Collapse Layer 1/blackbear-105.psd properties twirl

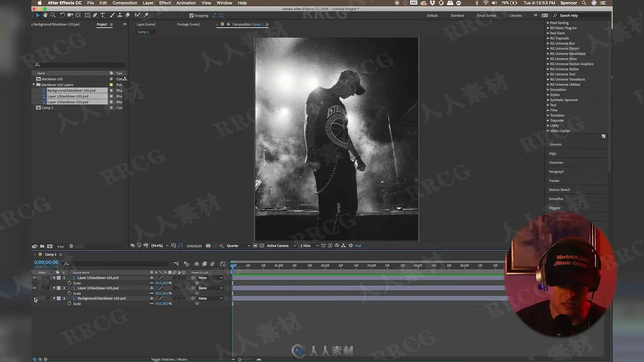(x=54, y=278)
